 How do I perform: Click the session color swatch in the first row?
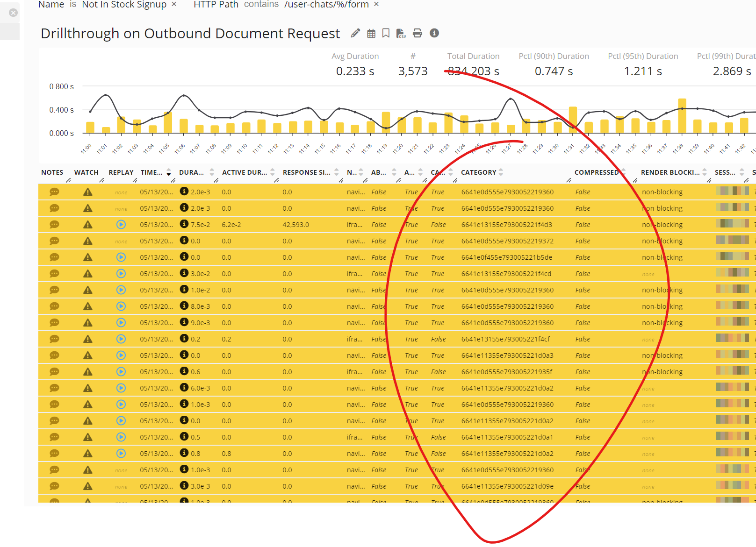point(732,191)
